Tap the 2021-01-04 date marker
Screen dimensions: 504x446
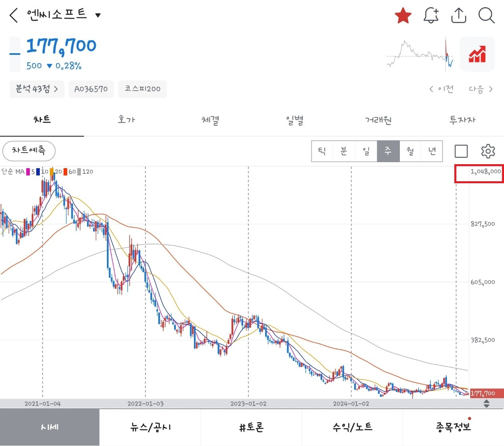43,403
